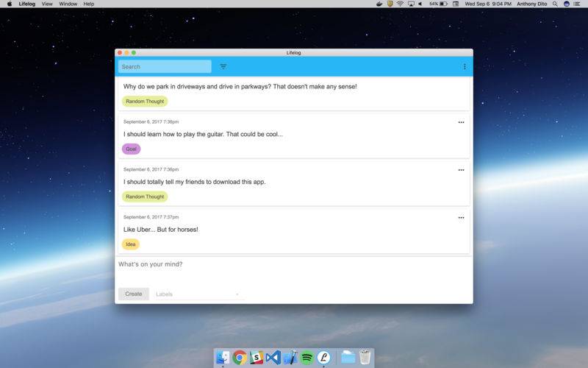588x368 pixels.
Task: Click the Search field in Lifelog
Action: pos(165,66)
